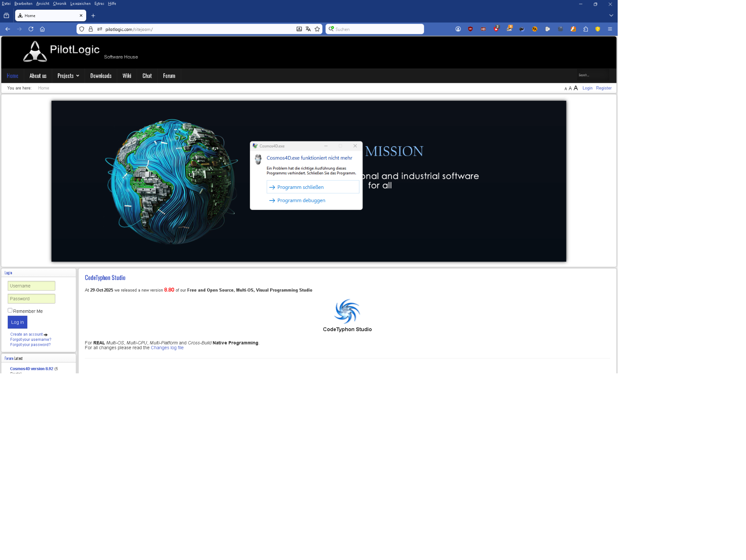Viewport: 746px width, 560px height.
Task: Expand the Projects dropdown menu
Action: [68, 76]
